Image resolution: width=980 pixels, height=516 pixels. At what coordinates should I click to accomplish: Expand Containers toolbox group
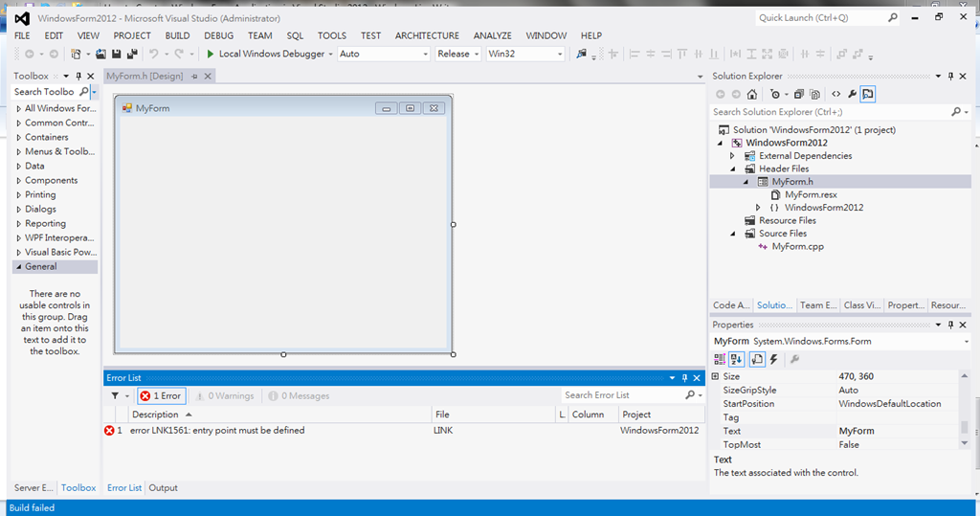coord(19,138)
